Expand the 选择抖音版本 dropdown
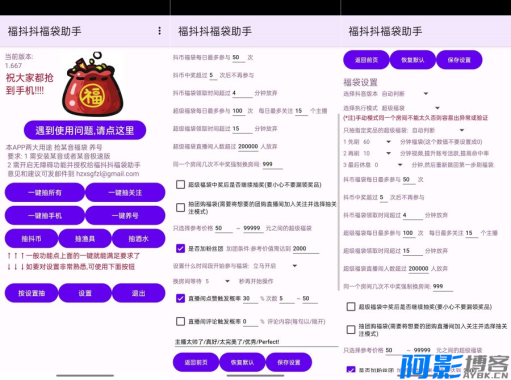The image size is (511, 380). (x=405, y=94)
